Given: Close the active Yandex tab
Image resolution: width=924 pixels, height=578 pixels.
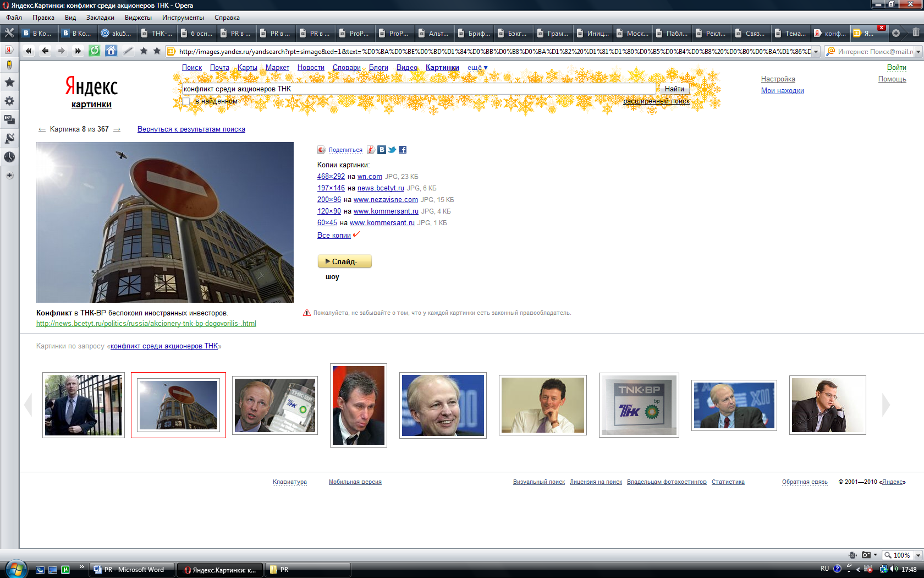Looking at the screenshot, I should click(882, 28).
